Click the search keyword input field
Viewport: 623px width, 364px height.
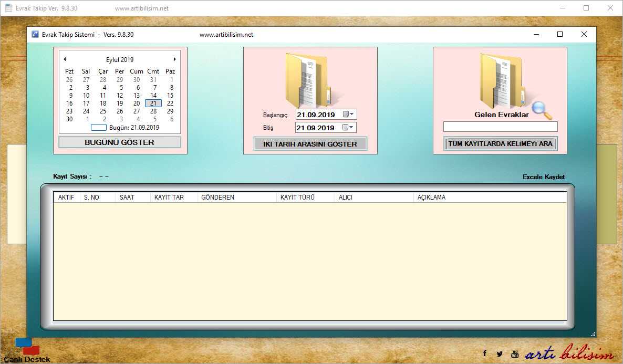pyautogui.click(x=500, y=127)
